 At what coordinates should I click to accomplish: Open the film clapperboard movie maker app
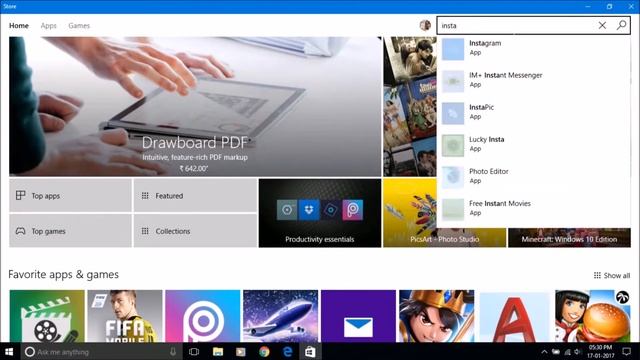47,316
